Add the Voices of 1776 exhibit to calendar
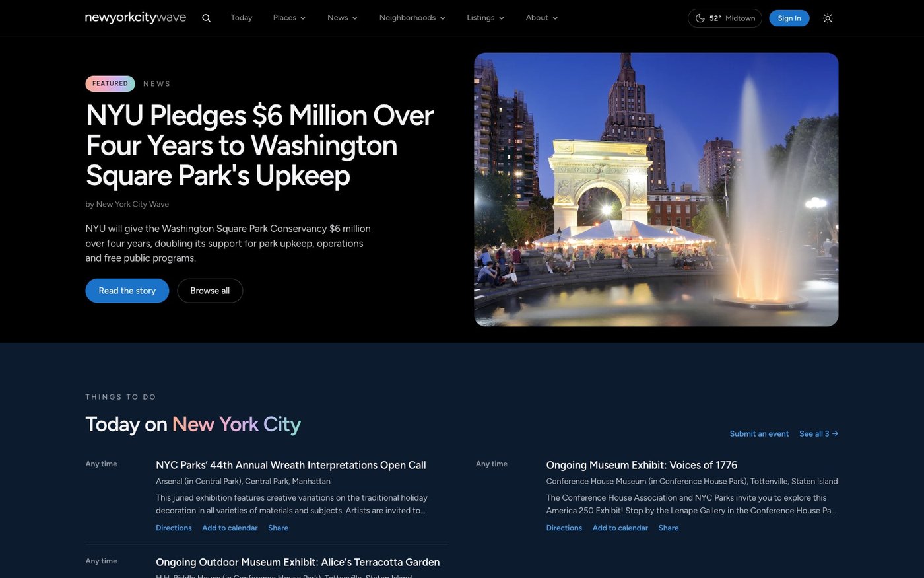This screenshot has width=924, height=578. [x=620, y=528]
